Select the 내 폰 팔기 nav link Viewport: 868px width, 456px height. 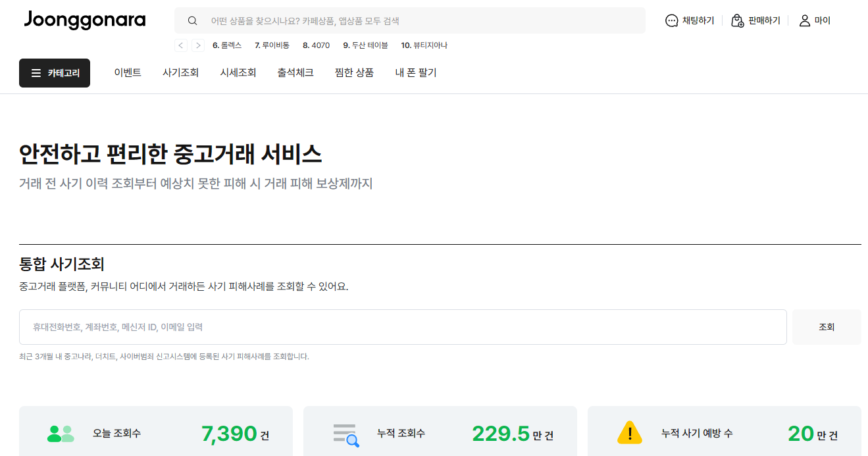point(415,72)
